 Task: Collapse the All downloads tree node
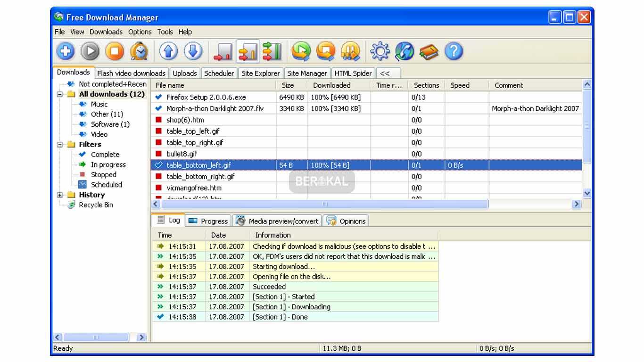point(60,94)
